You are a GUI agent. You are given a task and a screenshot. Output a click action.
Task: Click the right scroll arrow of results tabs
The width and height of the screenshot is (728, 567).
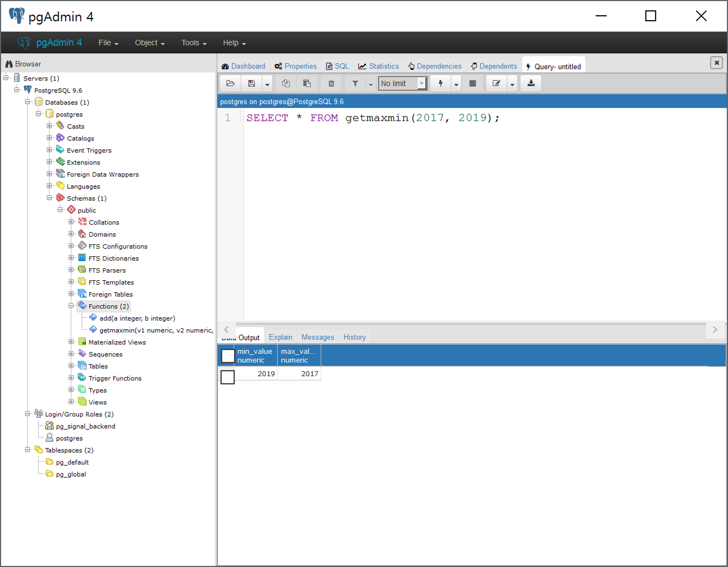coord(715,330)
